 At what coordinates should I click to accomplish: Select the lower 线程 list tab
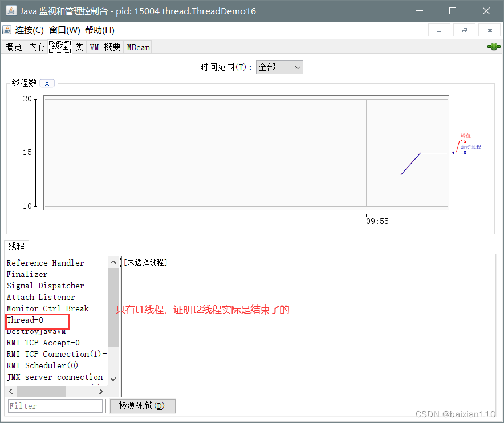[x=17, y=246]
